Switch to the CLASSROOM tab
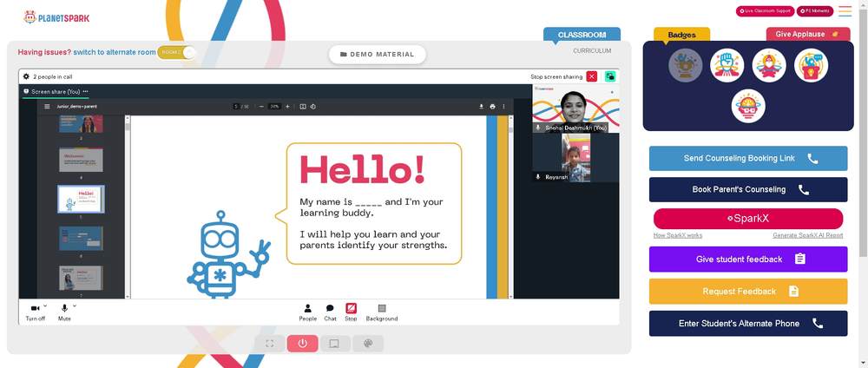868x368 pixels. point(582,35)
